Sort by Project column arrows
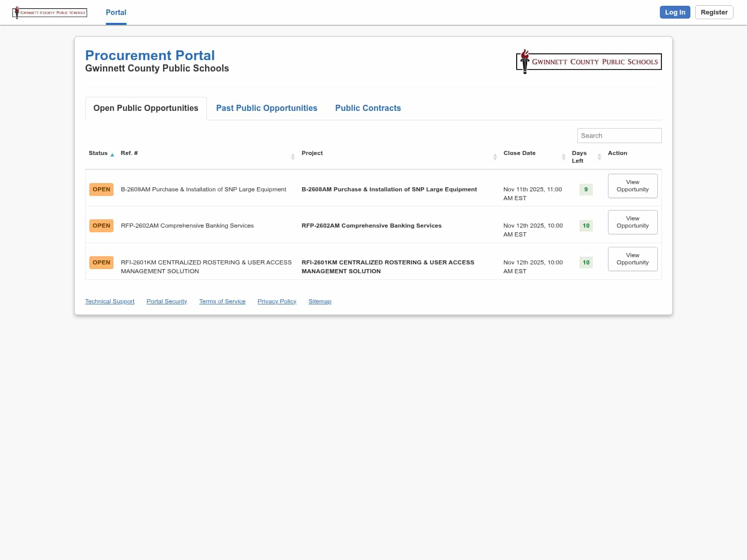The width and height of the screenshot is (747, 560). pos(495,157)
